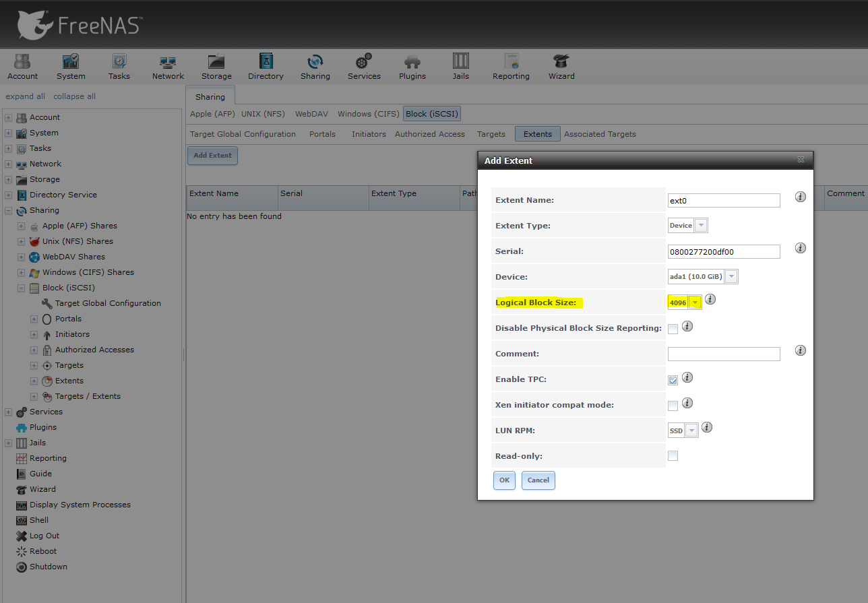Open the Reporting toolbar icon
868x603 pixels.
(511, 67)
